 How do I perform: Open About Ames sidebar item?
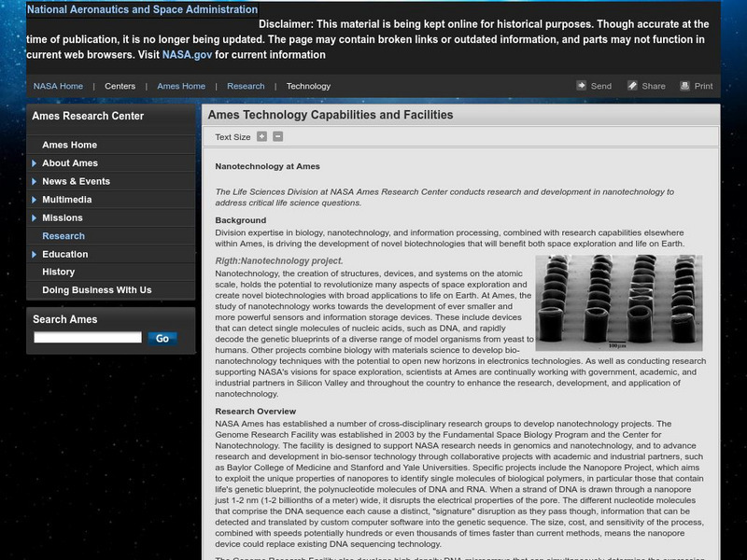[70, 162]
